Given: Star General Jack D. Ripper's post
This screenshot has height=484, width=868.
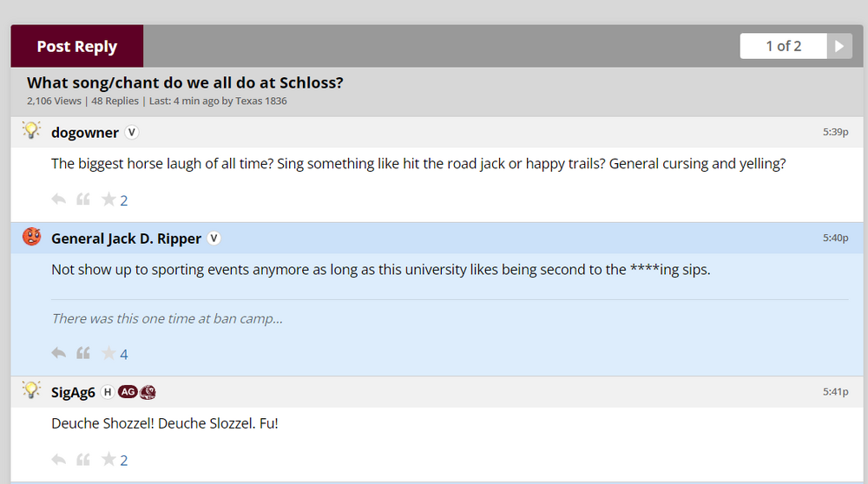Looking at the screenshot, I should (108, 353).
